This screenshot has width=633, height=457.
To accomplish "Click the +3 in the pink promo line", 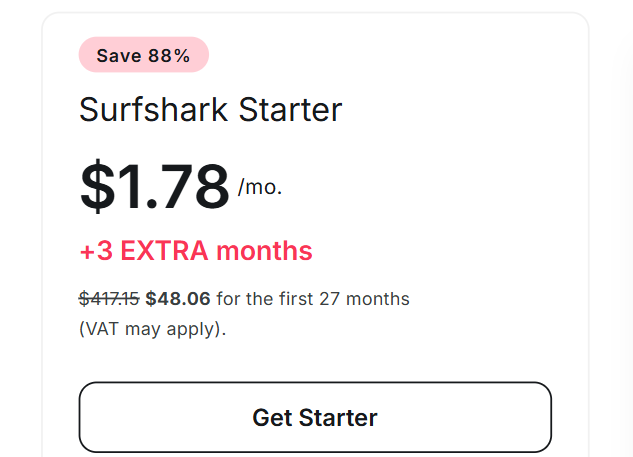I will (96, 250).
